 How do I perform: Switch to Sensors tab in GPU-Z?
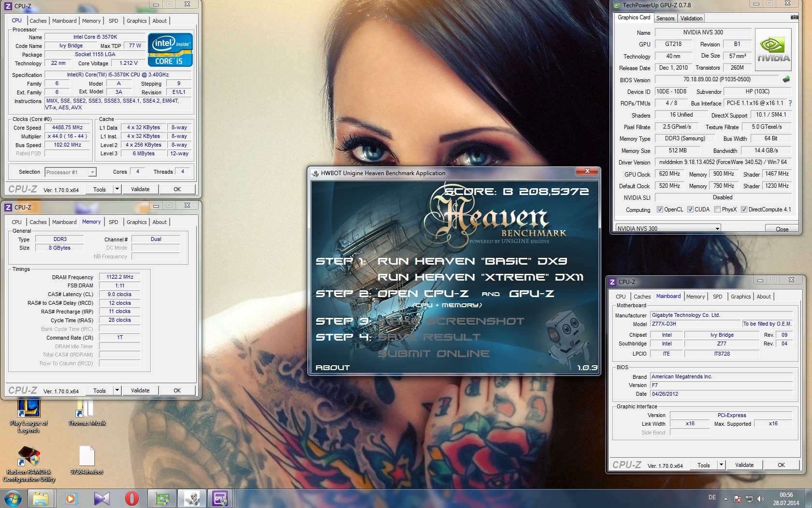pos(665,18)
